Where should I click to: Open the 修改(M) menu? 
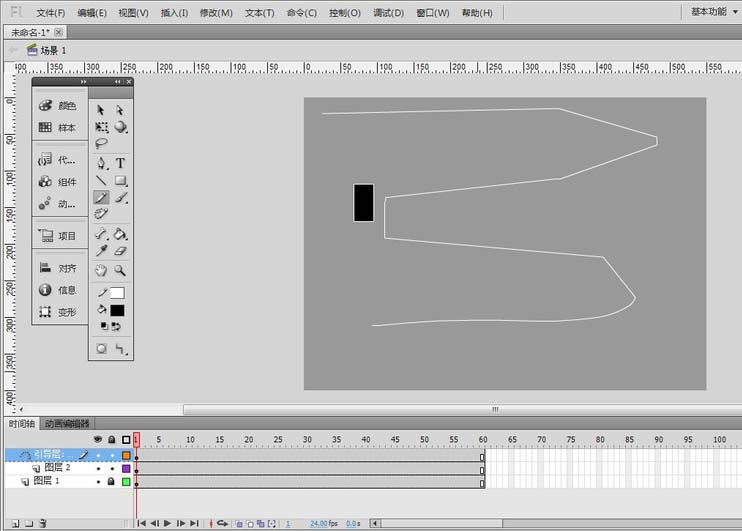click(216, 13)
